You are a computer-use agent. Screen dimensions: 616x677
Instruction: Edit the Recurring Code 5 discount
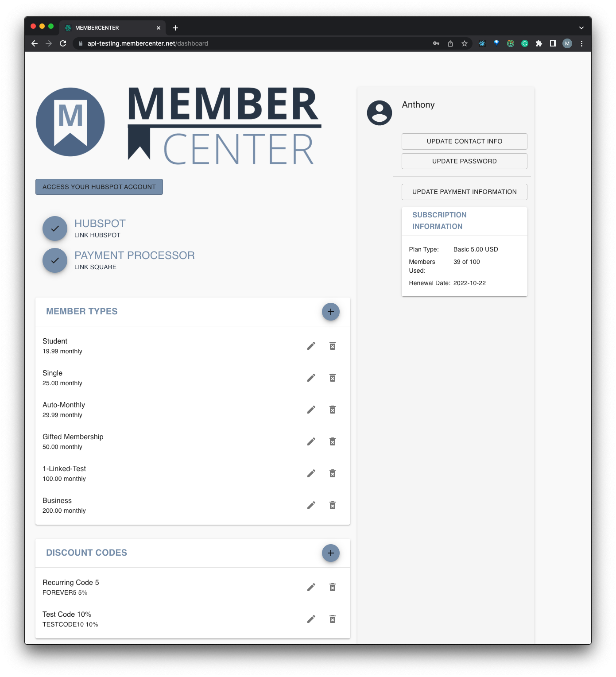pos(311,587)
